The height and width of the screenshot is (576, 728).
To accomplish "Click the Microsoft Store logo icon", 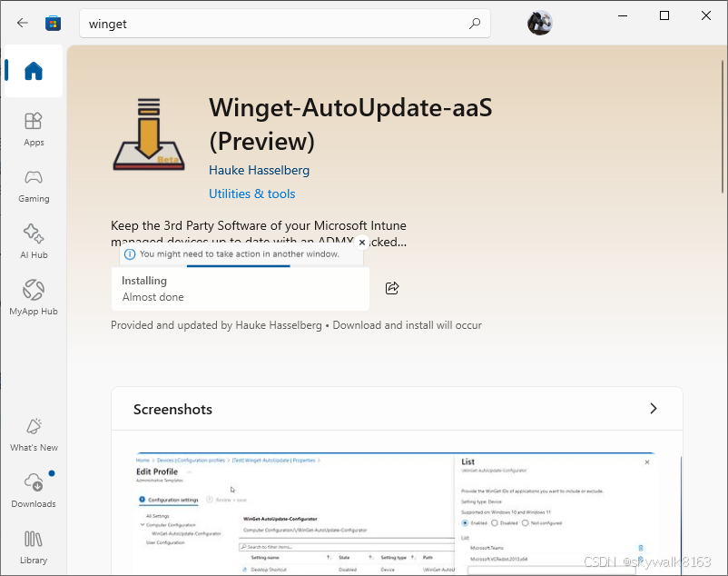I will coord(53,24).
